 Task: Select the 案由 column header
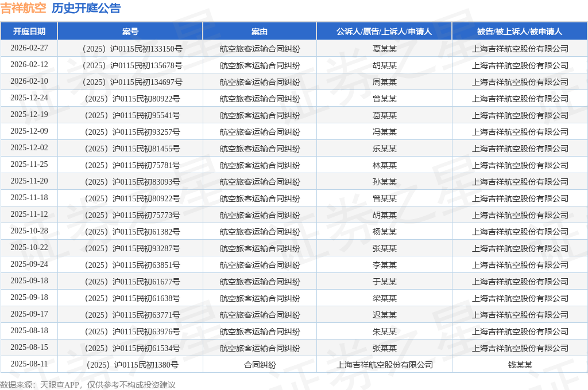(x=260, y=32)
